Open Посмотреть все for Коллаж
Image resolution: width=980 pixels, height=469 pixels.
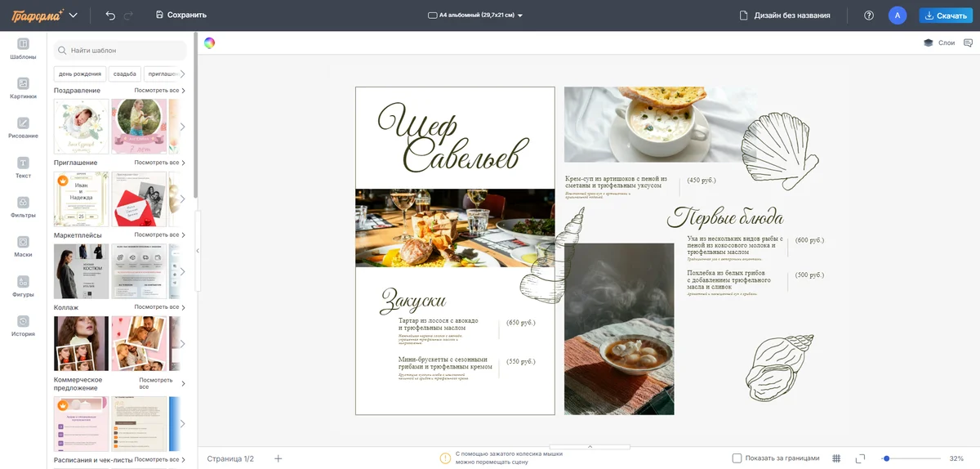(160, 307)
